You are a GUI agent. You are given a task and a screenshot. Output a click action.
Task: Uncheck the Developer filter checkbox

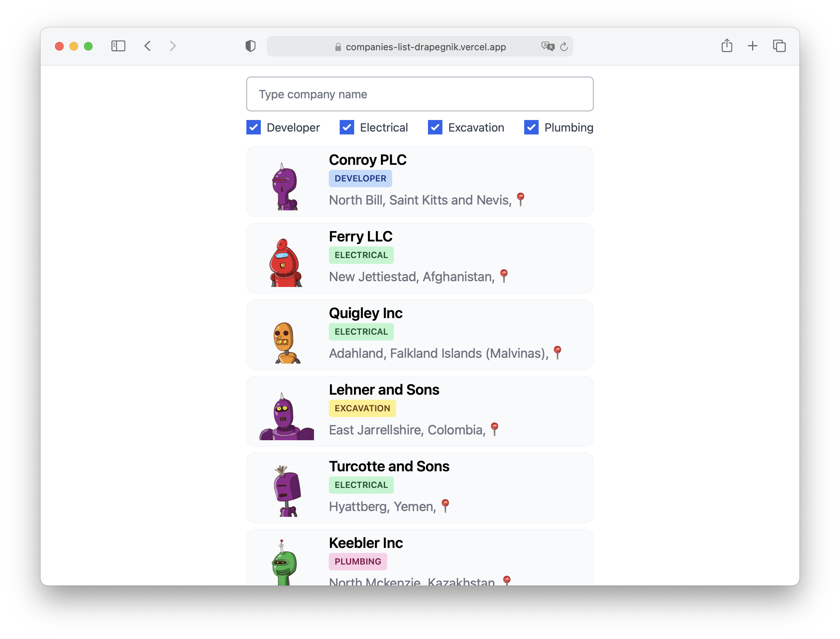click(253, 128)
